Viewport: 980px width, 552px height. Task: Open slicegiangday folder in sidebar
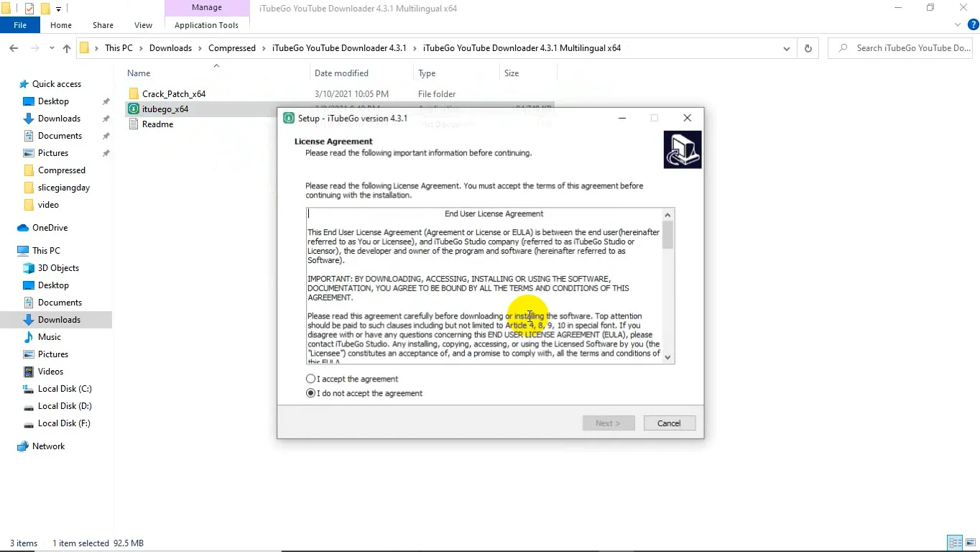click(x=64, y=188)
